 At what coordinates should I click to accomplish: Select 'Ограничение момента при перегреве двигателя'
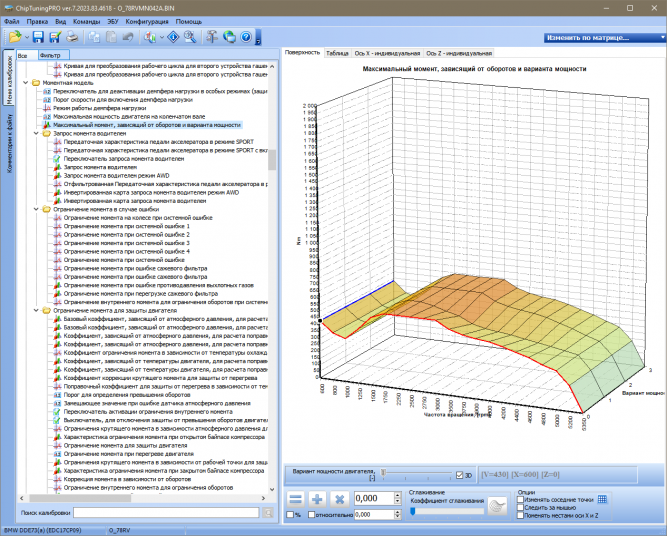click(129, 454)
